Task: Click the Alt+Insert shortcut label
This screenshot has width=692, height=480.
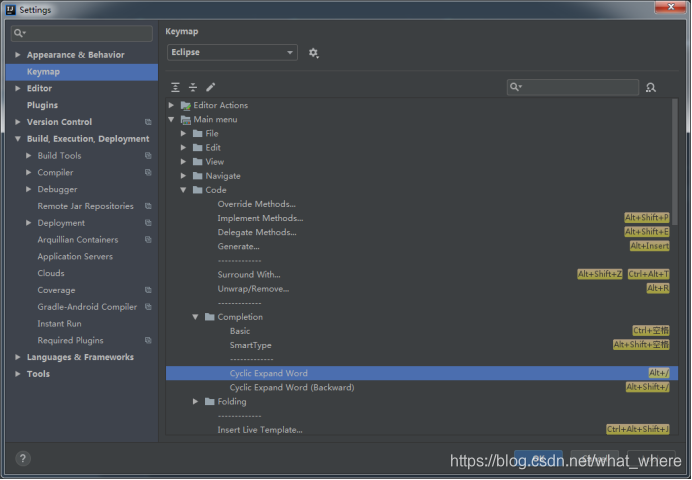Action: click(x=649, y=246)
